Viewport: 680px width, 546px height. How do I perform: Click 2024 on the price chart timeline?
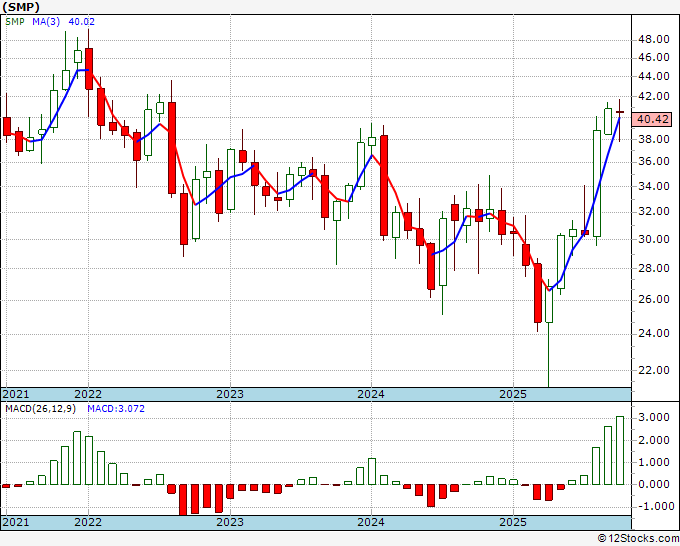[371, 394]
